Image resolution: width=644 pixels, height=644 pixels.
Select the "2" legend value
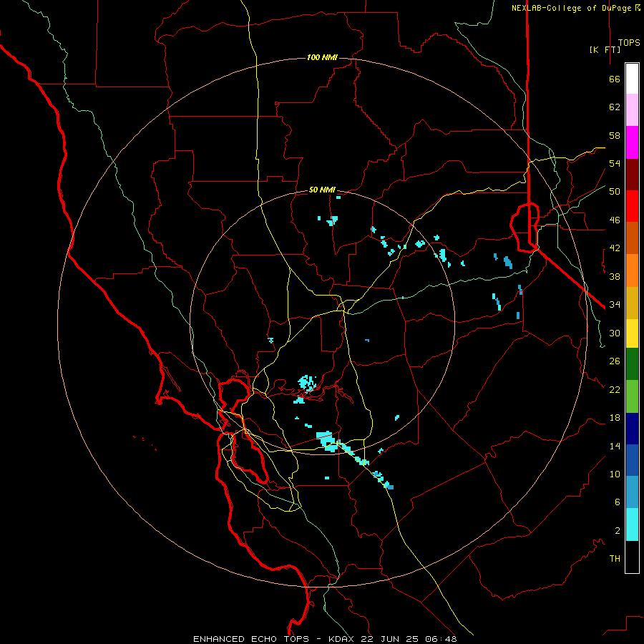click(618, 531)
